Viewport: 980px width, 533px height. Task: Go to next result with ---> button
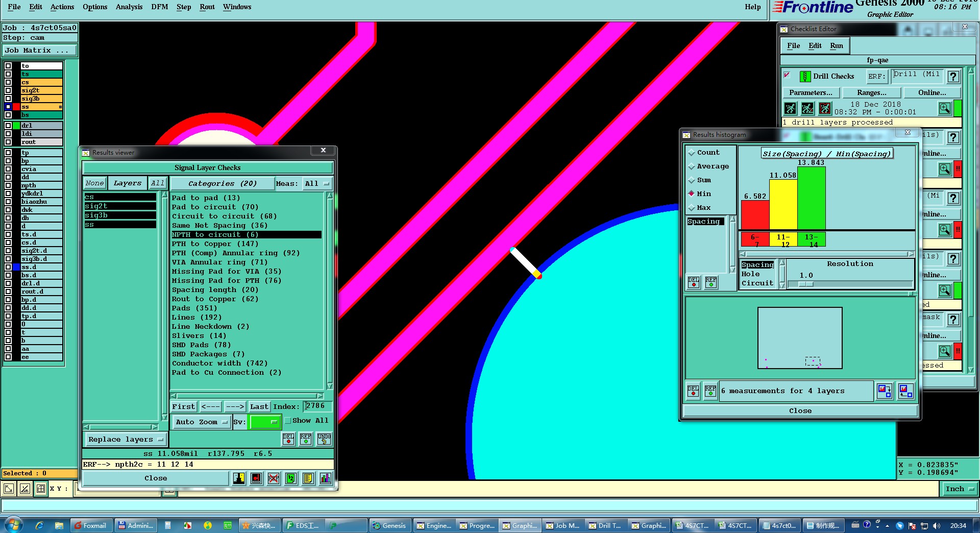point(235,407)
